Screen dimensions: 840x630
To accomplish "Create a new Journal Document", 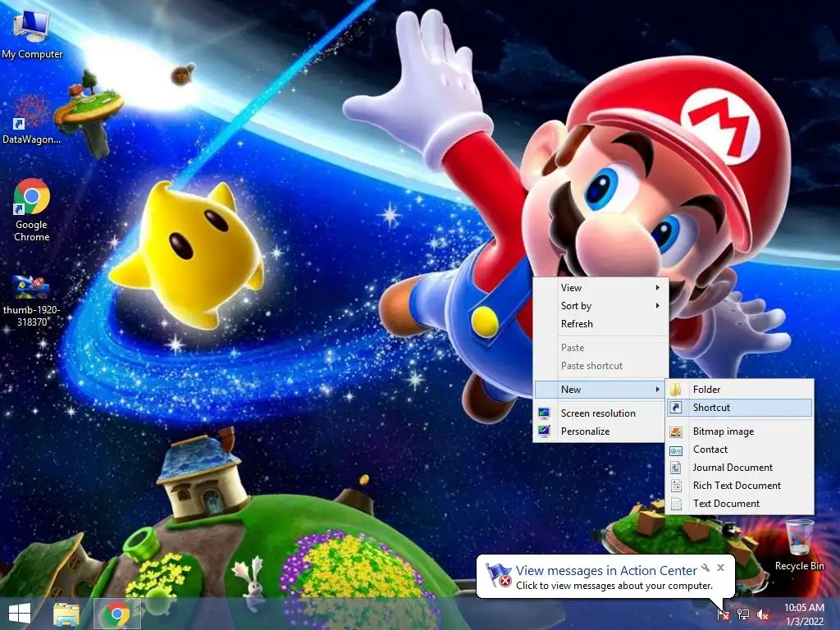I will click(x=739, y=468).
